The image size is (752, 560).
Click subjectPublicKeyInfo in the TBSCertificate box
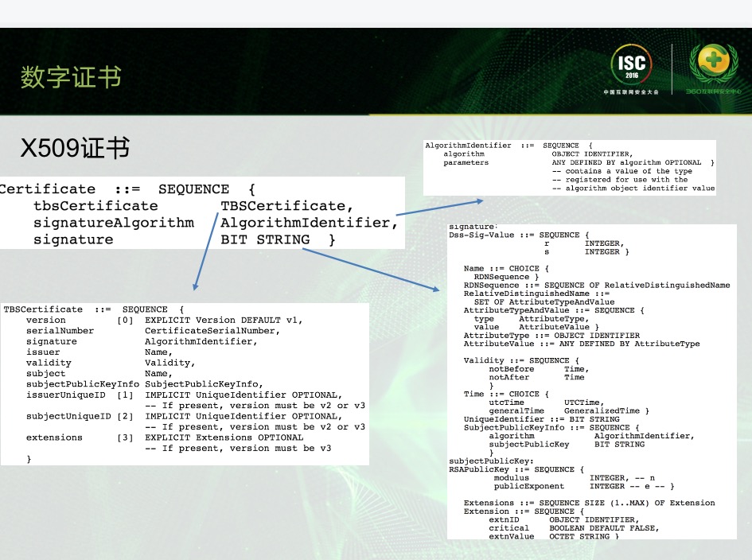point(82,384)
